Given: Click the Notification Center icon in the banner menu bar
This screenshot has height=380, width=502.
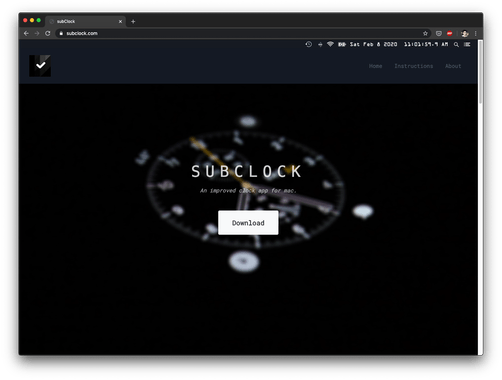Looking at the screenshot, I should (x=467, y=44).
